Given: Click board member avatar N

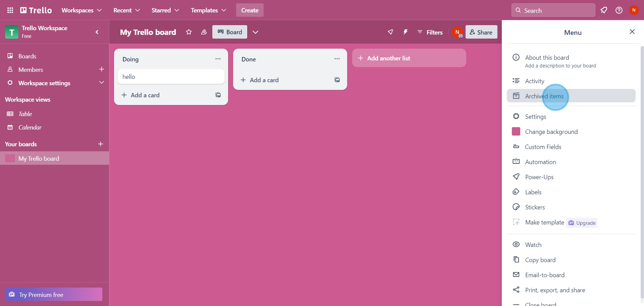Looking at the screenshot, I should [x=457, y=32].
